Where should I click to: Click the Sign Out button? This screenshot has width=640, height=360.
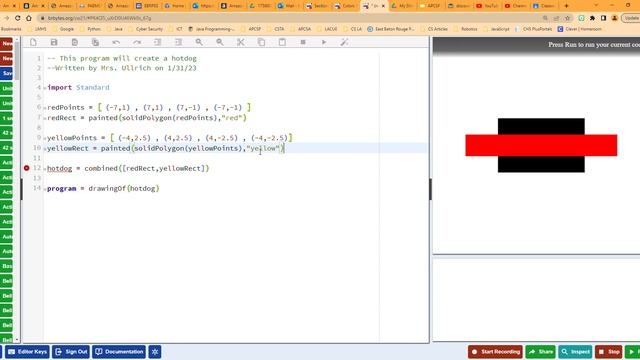point(71,352)
